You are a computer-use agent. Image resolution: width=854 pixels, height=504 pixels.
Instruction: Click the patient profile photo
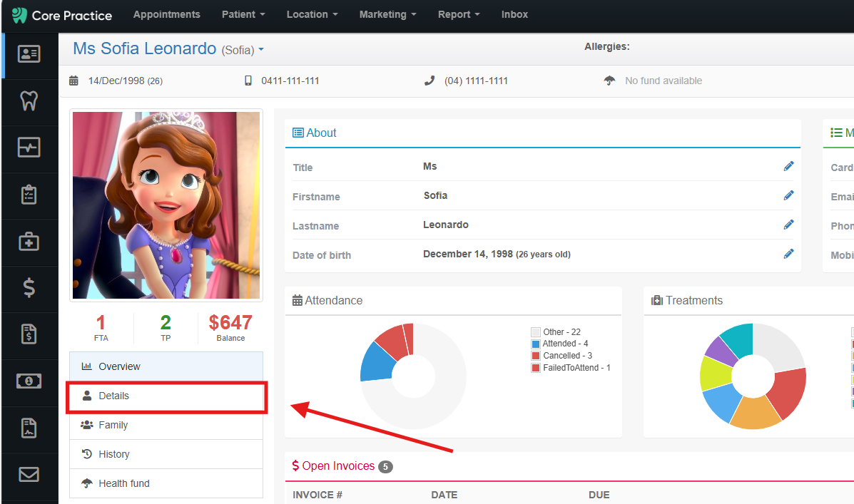[166, 205]
